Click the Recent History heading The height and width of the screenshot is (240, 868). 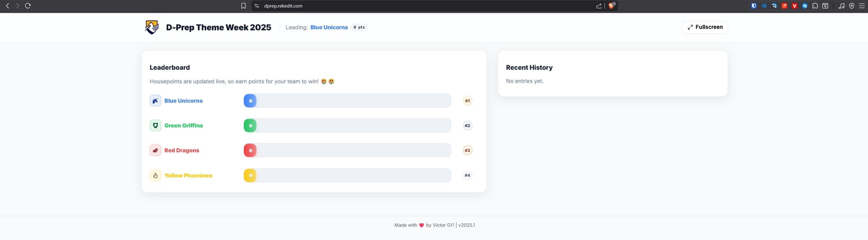click(x=529, y=67)
